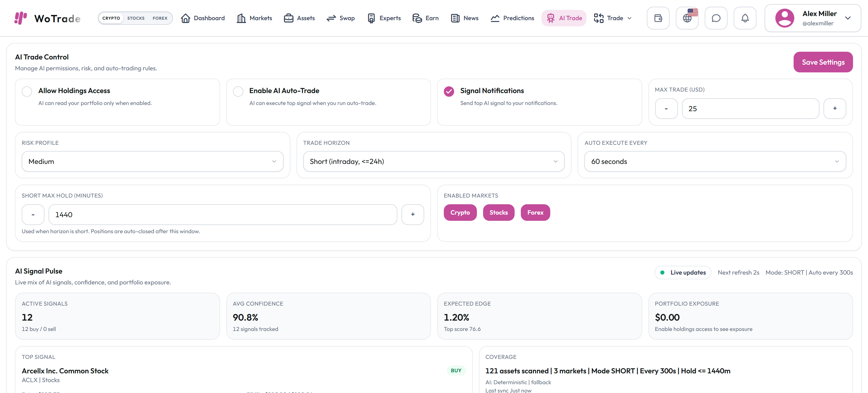Image resolution: width=868 pixels, height=393 pixels.
Task: Click the WoTrade logo icon
Action: [21, 18]
